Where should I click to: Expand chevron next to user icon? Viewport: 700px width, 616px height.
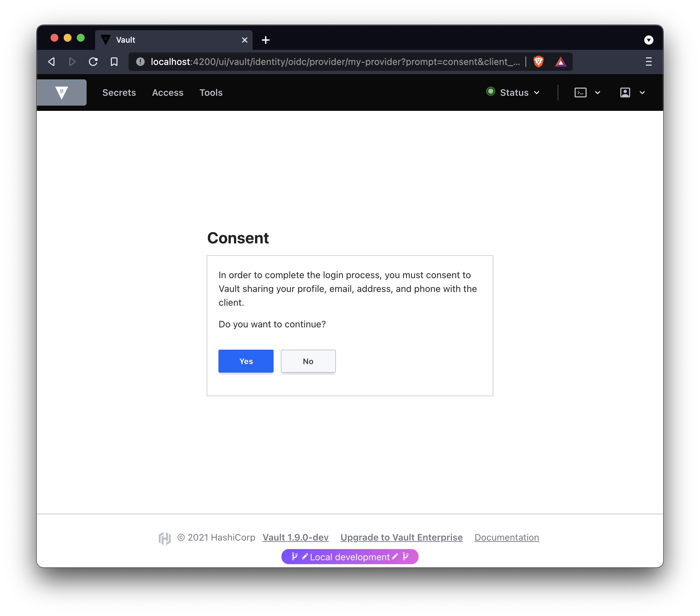click(642, 92)
